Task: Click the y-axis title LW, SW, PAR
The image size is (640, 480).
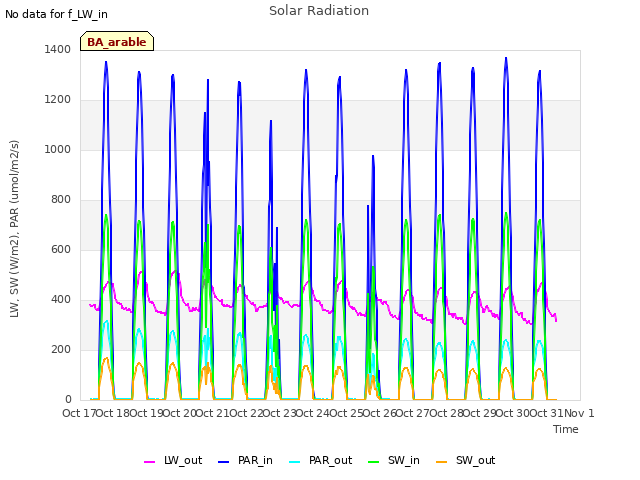Action: tap(14, 229)
